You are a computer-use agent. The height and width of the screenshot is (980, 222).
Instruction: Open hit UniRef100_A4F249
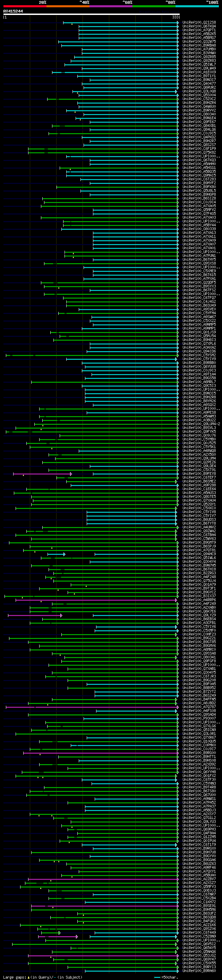[x=199, y=604]
